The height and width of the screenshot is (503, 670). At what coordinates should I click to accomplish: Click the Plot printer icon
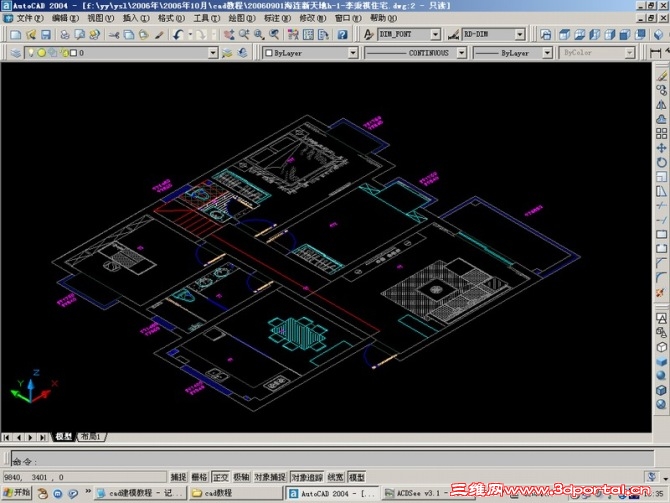pyautogui.click(x=65, y=35)
